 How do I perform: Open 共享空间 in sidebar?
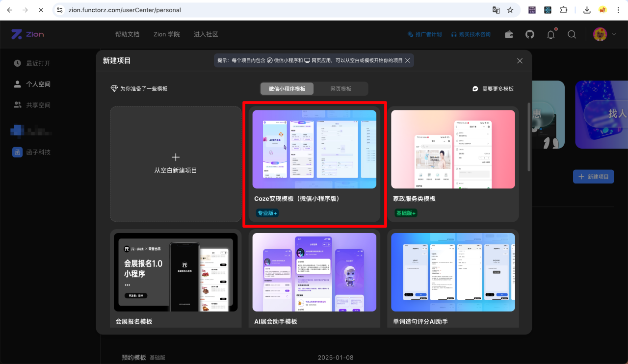coord(38,105)
